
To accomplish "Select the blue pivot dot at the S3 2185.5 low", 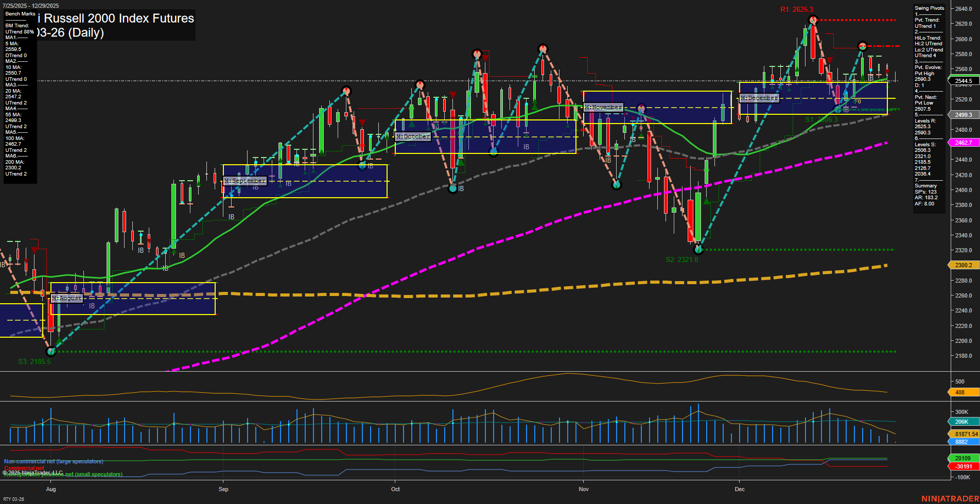I will (51, 352).
